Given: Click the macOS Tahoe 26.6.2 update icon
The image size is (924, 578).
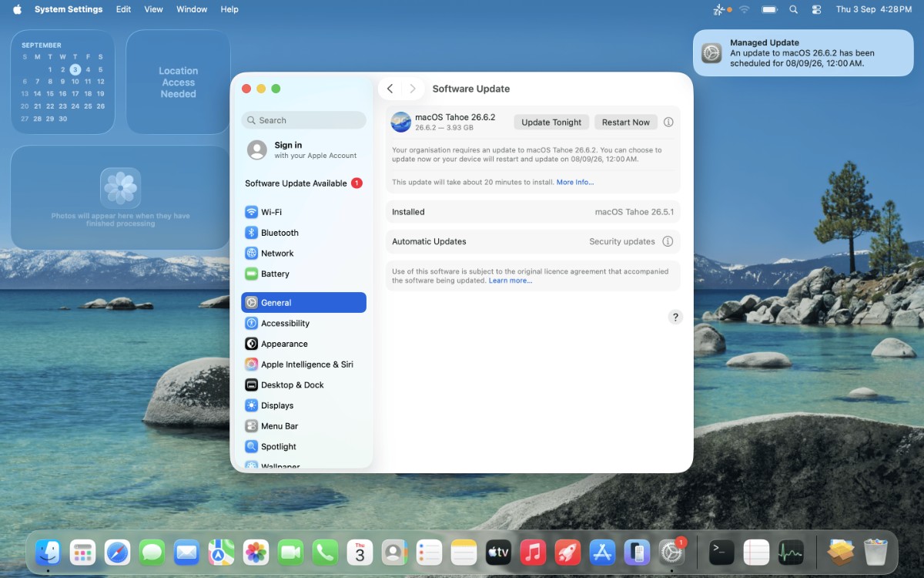Looking at the screenshot, I should (401, 122).
